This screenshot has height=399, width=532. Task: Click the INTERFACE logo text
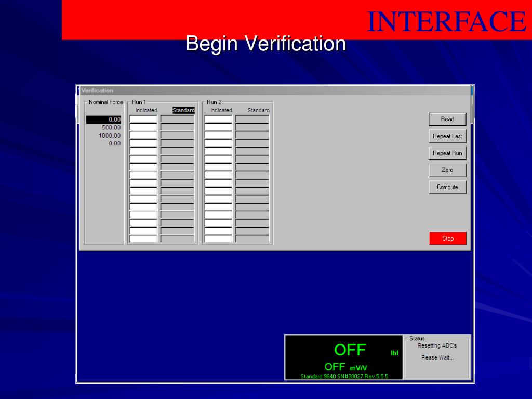tap(446, 21)
